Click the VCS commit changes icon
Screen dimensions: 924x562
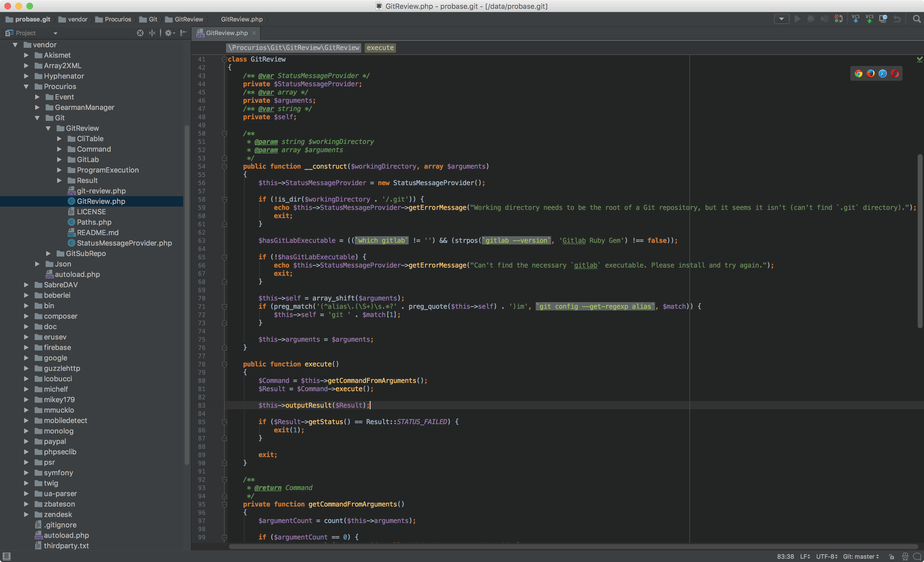(869, 19)
